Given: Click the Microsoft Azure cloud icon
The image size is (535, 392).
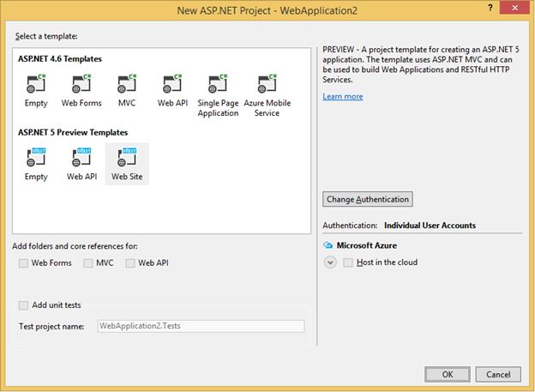Looking at the screenshot, I should click(x=328, y=245).
